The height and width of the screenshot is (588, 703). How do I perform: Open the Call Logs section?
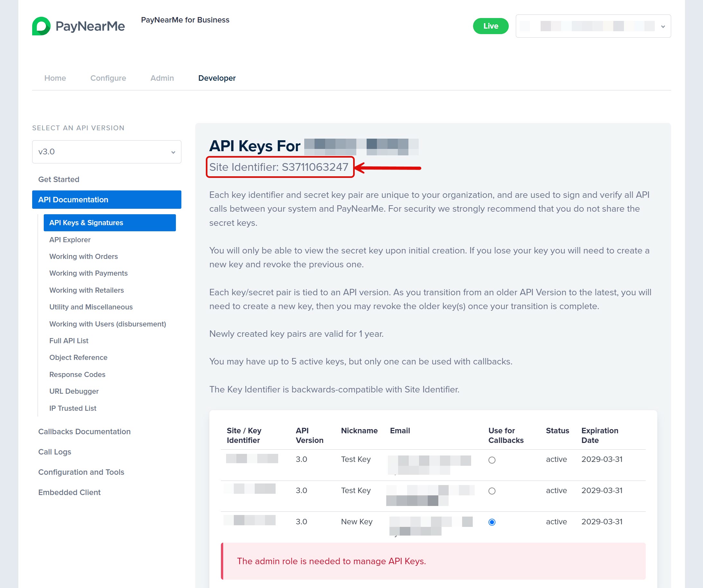click(55, 452)
